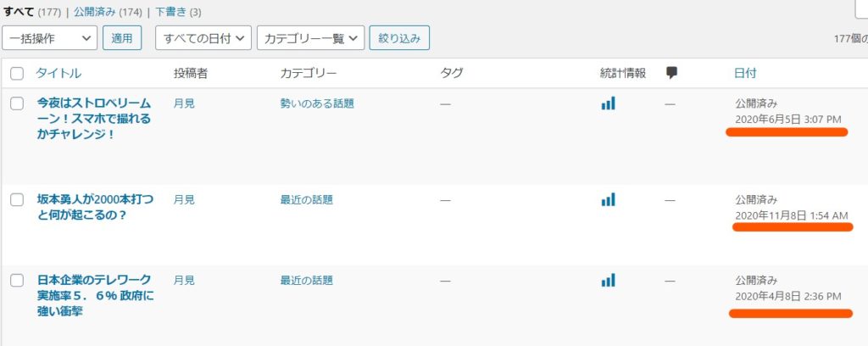Open the カテゴリー一覧 category dropdown
The height and width of the screenshot is (346, 868).
[310, 38]
